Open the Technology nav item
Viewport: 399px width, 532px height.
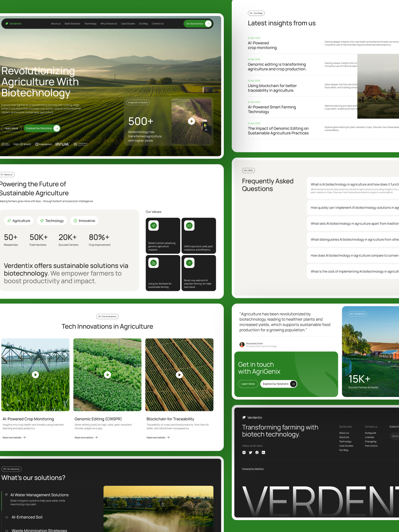pyautogui.click(x=90, y=24)
